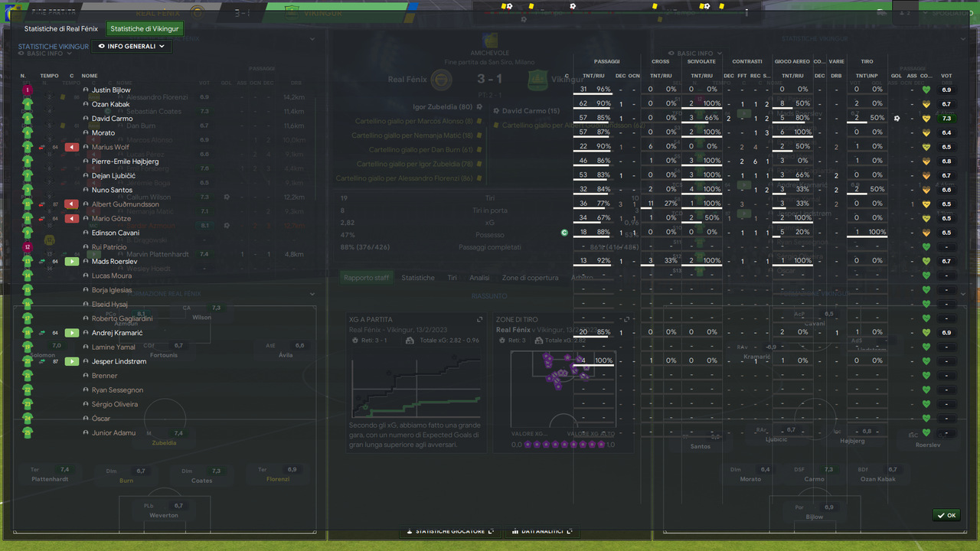Sort players by the NOME column header
The width and height of the screenshot is (980, 551).
90,76
